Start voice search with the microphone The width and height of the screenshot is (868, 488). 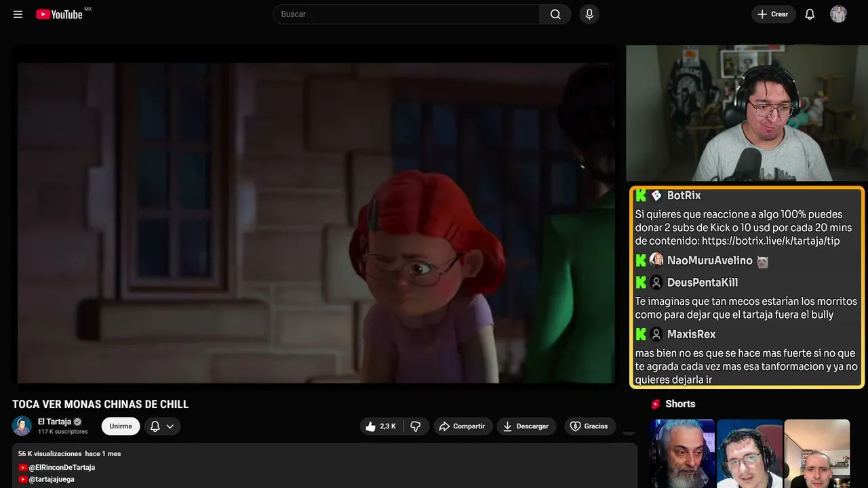[589, 14]
